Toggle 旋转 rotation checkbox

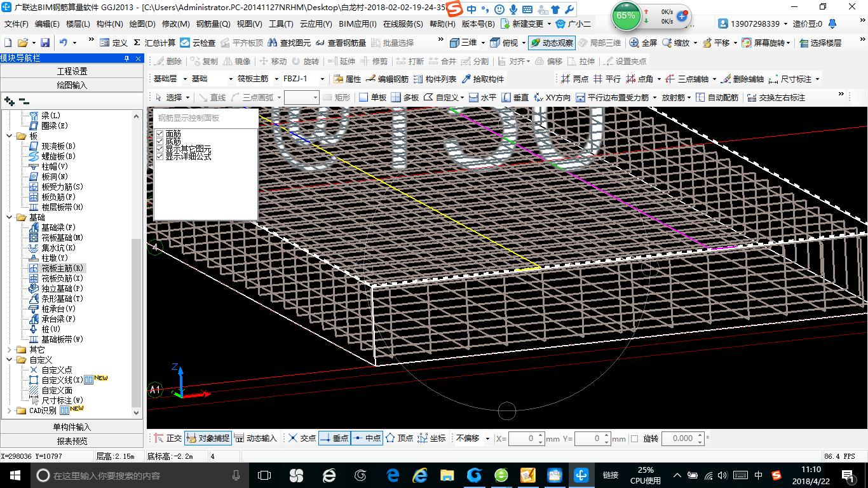click(x=635, y=438)
